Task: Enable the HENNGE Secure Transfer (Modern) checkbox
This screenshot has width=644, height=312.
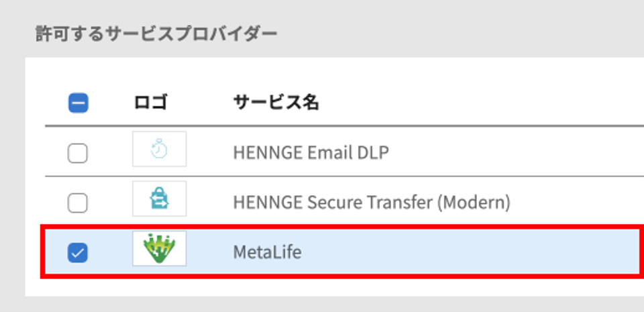Action: (x=78, y=203)
